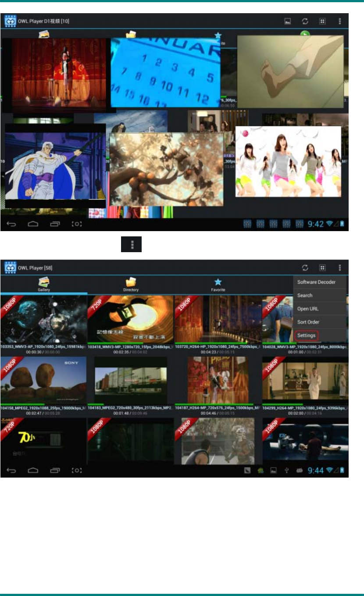Open 104183_MPEG2 720x480 train video thumbnail

(x=130, y=381)
